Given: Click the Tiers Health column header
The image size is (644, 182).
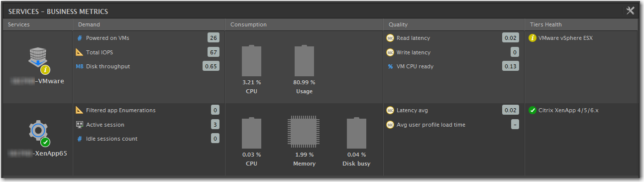Looking at the screenshot, I should (546, 24).
